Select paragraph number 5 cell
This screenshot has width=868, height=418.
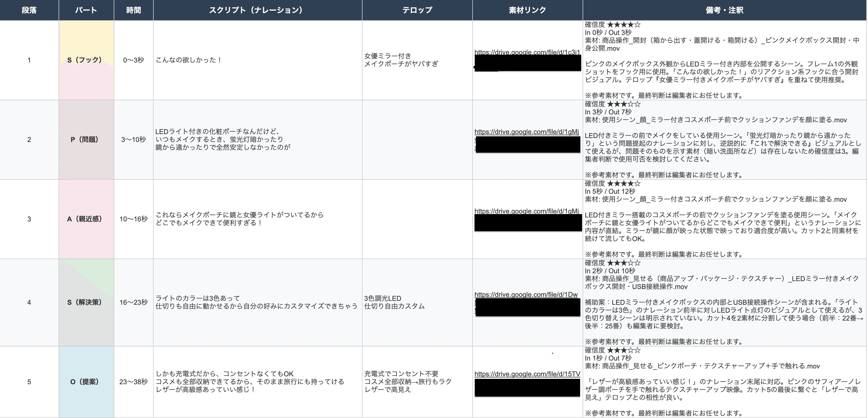coord(29,382)
